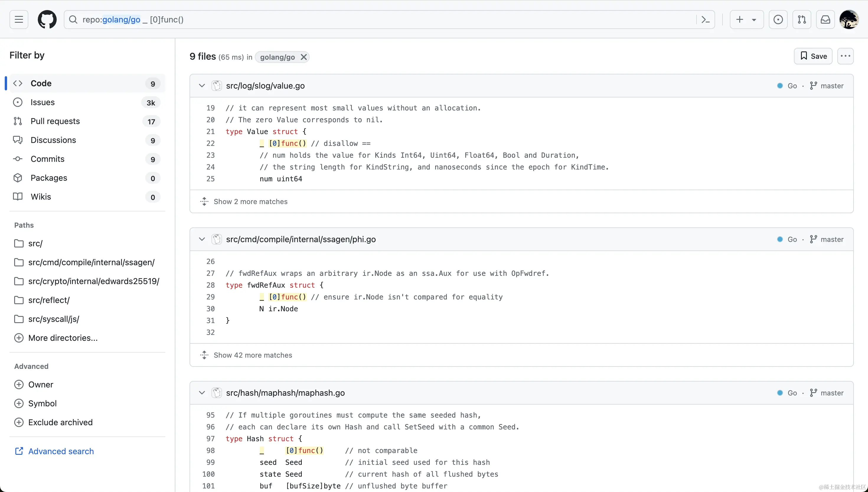Select Advanced search link at bottom
This screenshot has width=868, height=492.
pyautogui.click(x=61, y=451)
